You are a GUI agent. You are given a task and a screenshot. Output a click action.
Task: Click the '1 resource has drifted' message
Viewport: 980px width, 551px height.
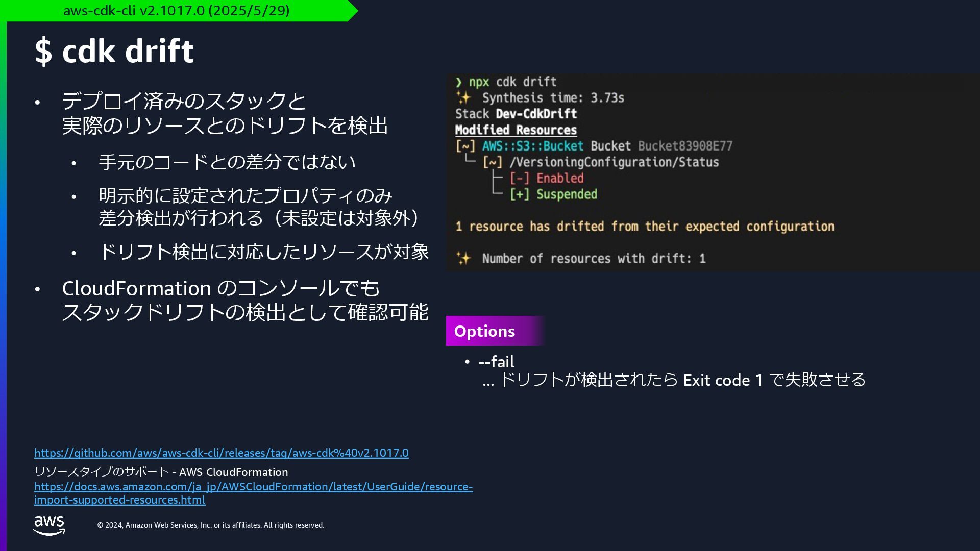point(644,227)
